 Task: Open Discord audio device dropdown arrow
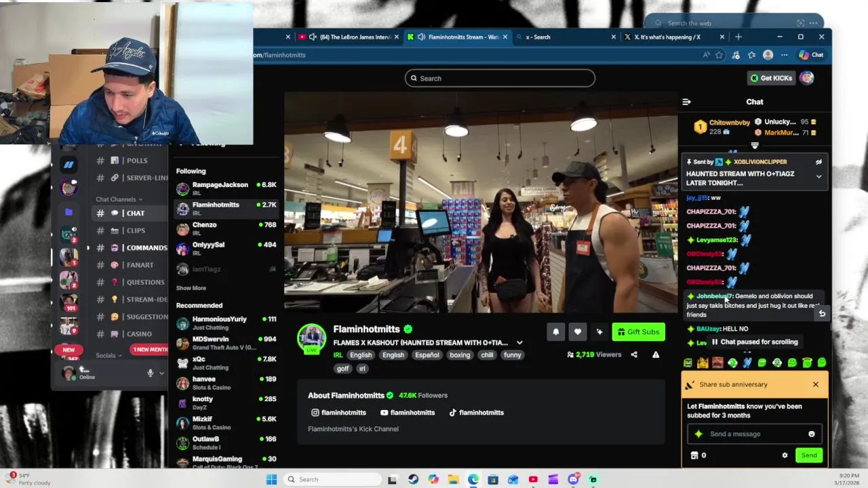(x=161, y=373)
